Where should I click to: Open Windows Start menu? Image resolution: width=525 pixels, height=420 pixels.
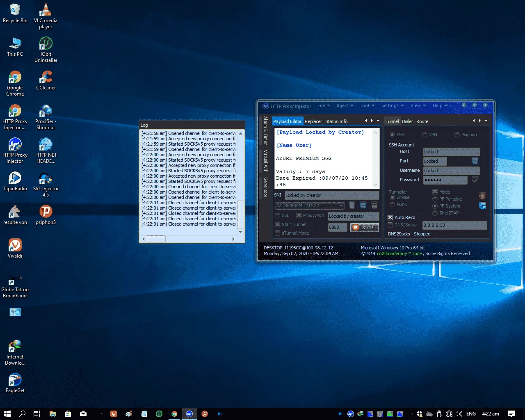(x=7, y=414)
